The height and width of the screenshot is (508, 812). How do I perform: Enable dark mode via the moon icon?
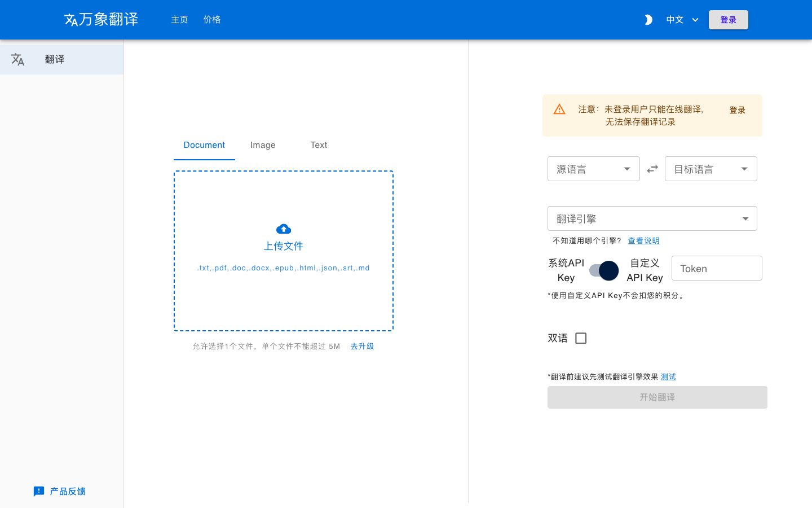tap(648, 20)
